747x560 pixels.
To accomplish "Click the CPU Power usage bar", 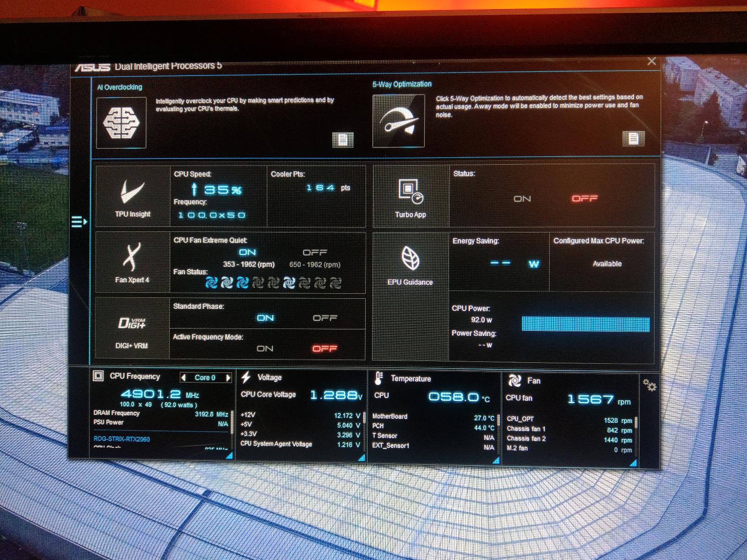I will tap(585, 324).
